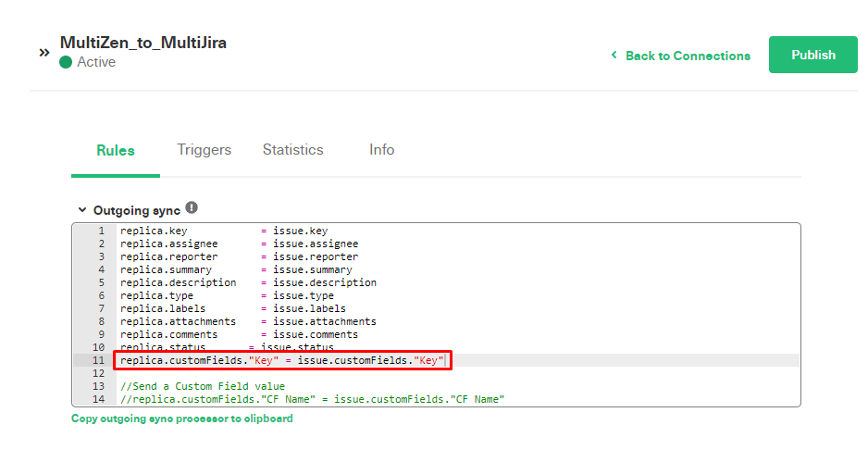868x450 pixels.
Task: Switch to the Statistics tab
Action: click(292, 150)
